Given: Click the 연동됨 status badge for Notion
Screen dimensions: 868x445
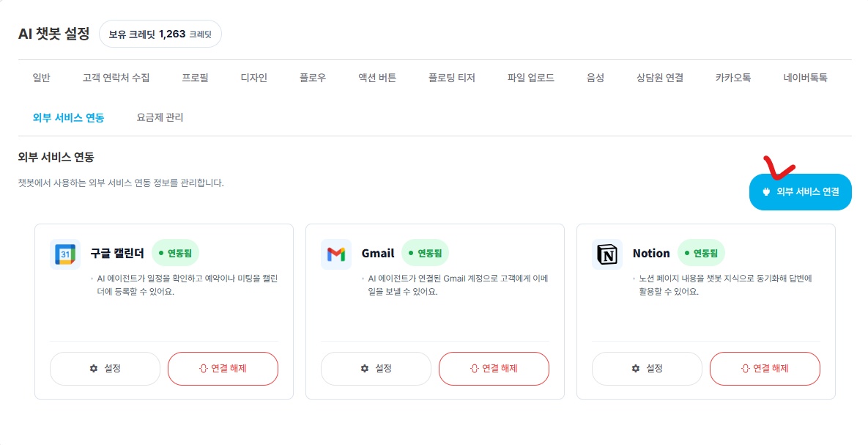Looking at the screenshot, I should point(702,253).
